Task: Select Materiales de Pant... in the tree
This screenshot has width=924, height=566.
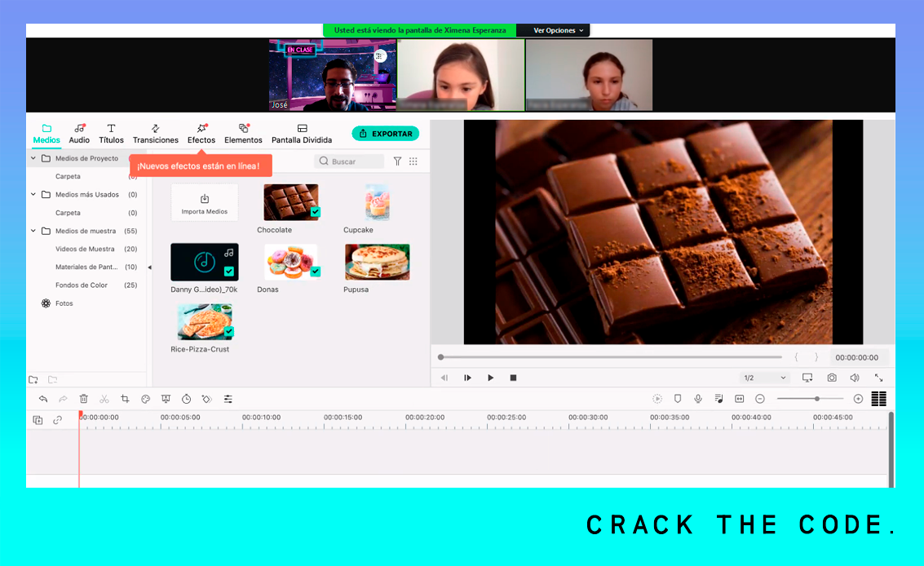Action: tap(86, 267)
